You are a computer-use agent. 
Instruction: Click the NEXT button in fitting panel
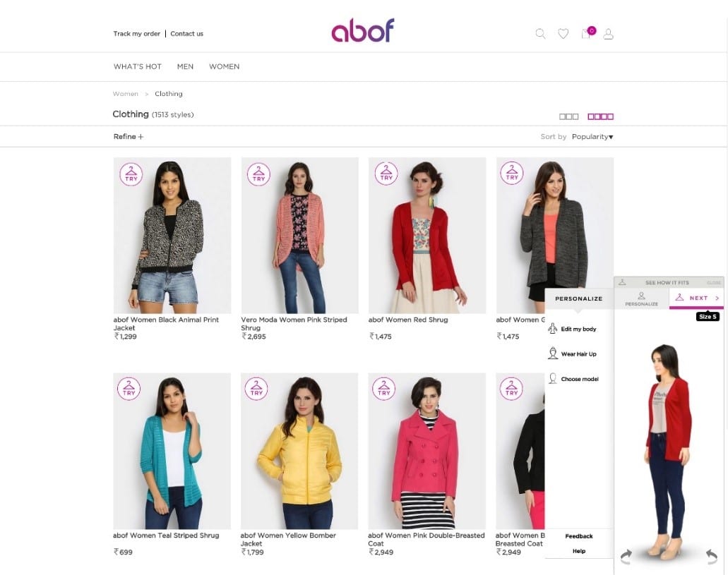pyautogui.click(x=696, y=298)
